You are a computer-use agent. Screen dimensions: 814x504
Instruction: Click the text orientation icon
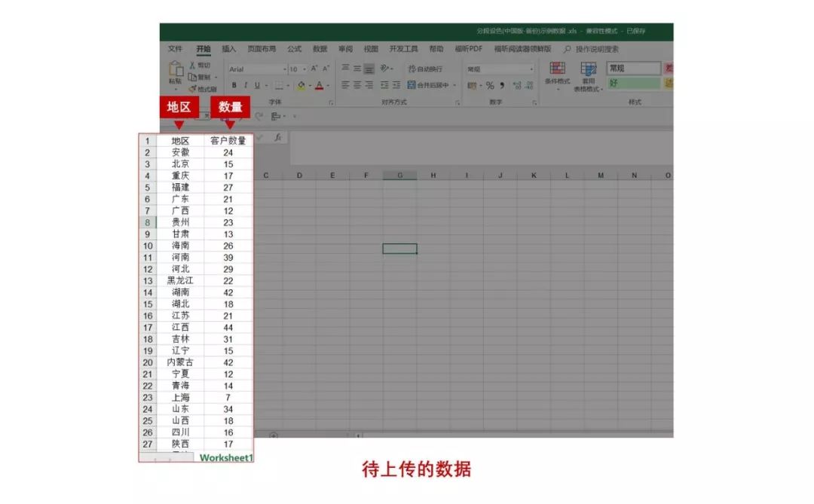[x=384, y=68]
